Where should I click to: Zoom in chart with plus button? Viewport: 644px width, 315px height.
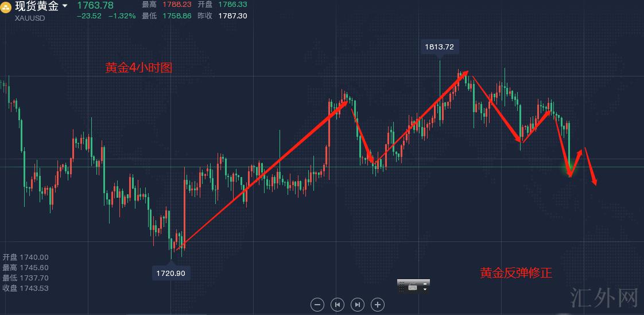tap(378, 305)
